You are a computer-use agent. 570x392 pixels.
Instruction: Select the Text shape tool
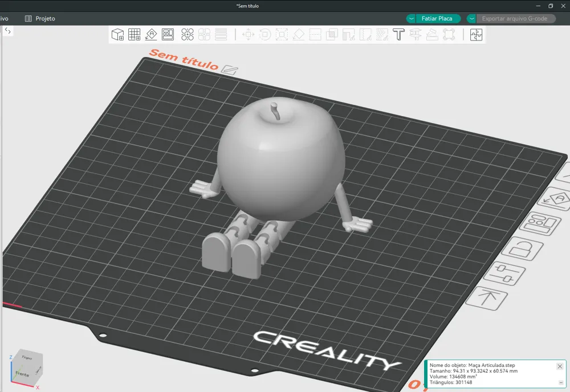399,35
